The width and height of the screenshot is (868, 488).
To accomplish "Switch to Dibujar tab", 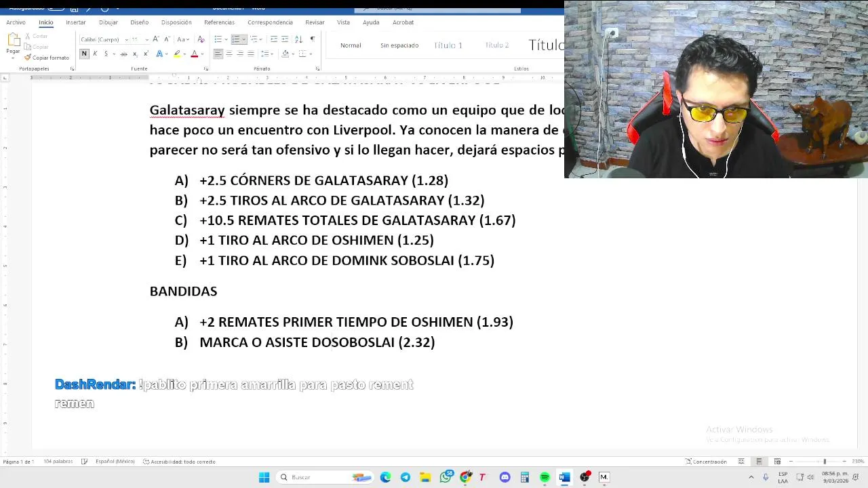I will [108, 22].
